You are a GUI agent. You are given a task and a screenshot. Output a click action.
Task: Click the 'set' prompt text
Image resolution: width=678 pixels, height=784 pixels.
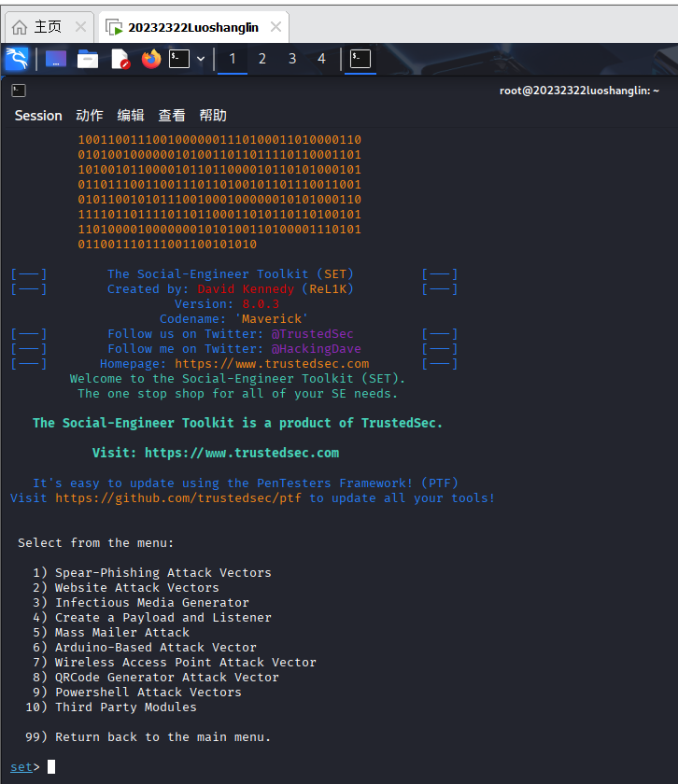[x=21, y=766]
